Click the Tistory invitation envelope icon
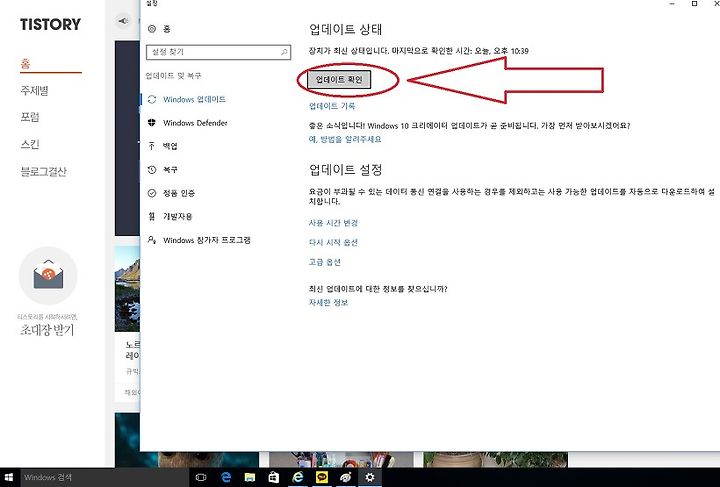The image size is (720, 487). click(48, 275)
